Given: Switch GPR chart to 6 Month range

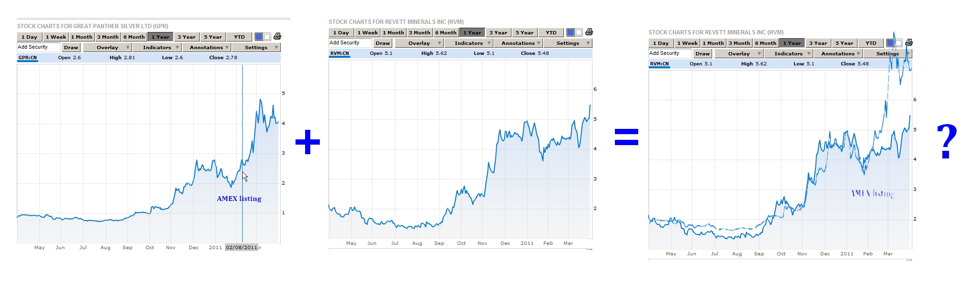Looking at the screenshot, I should click(x=134, y=37).
